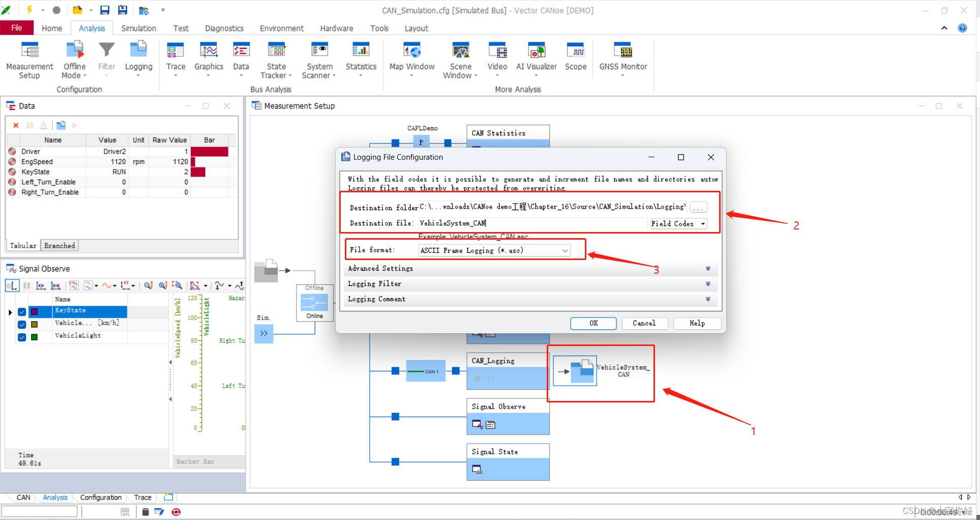Open the State Tracker tool

point(276,60)
